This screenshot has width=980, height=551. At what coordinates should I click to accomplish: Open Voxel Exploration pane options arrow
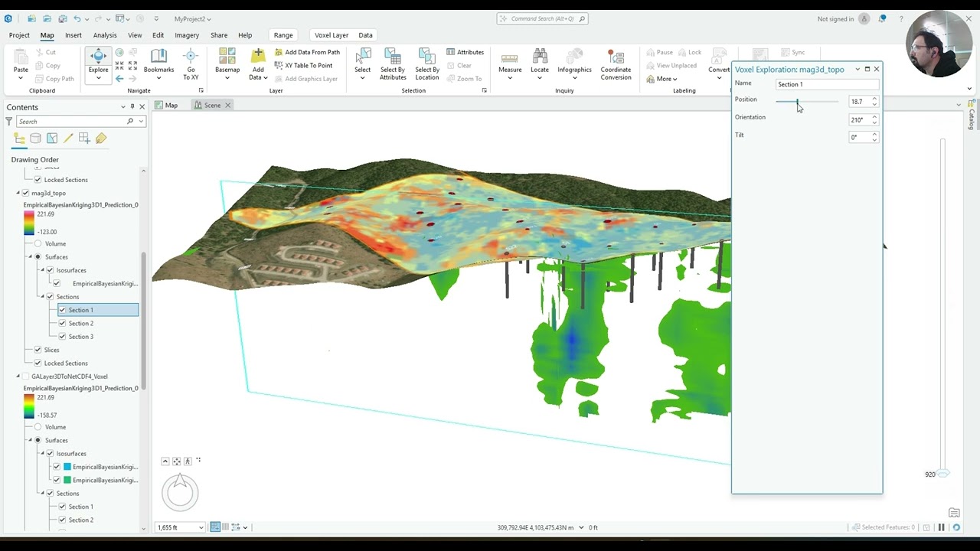pos(857,70)
